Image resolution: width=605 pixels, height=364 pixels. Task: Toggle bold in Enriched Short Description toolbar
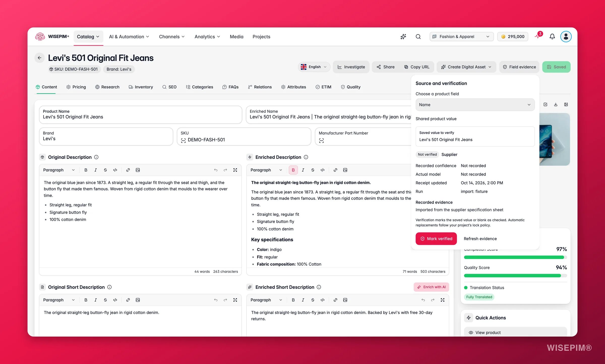(x=293, y=300)
